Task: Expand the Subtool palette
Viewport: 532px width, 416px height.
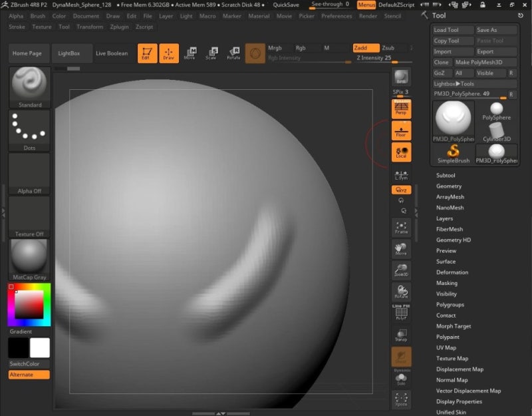Action: point(446,175)
